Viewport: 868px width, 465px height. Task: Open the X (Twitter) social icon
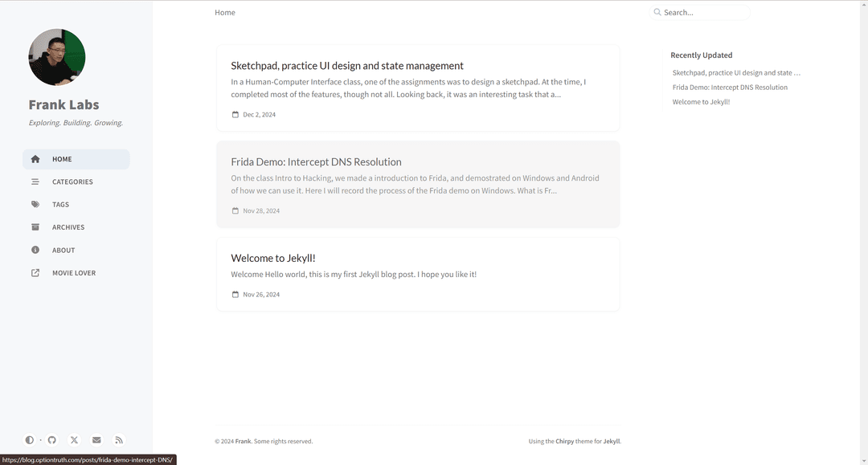pyautogui.click(x=74, y=440)
